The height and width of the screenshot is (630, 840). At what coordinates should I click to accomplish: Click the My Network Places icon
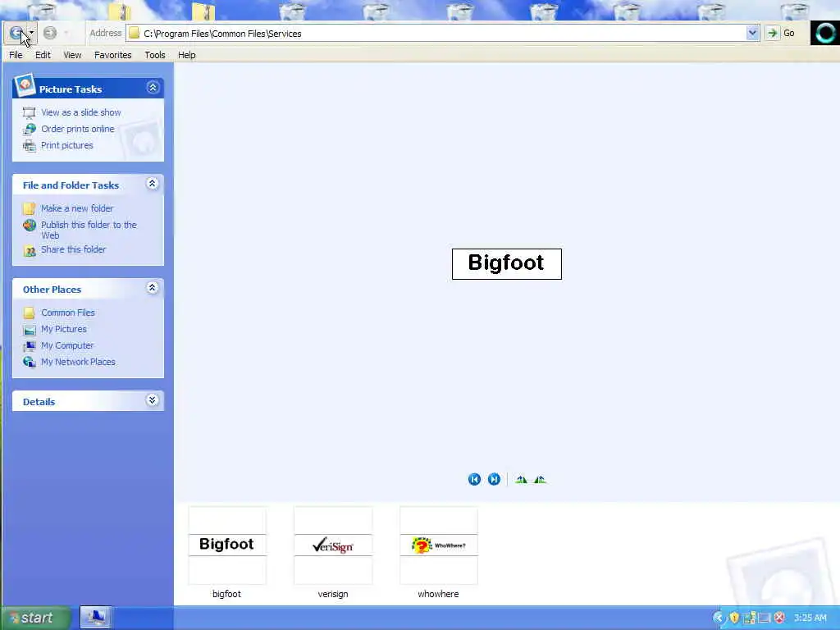click(x=29, y=362)
